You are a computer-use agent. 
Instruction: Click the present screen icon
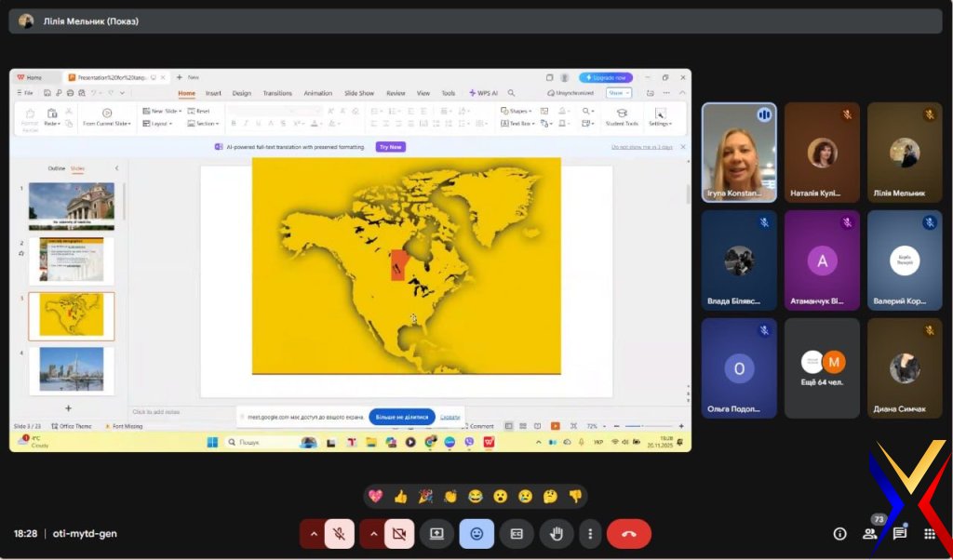(x=436, y=534)
